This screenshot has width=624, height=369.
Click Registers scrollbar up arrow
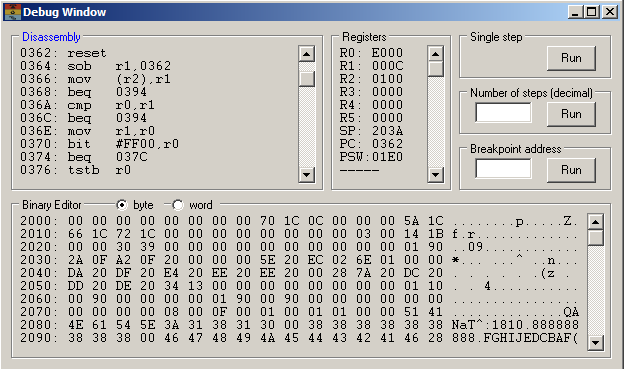[435, 54]
